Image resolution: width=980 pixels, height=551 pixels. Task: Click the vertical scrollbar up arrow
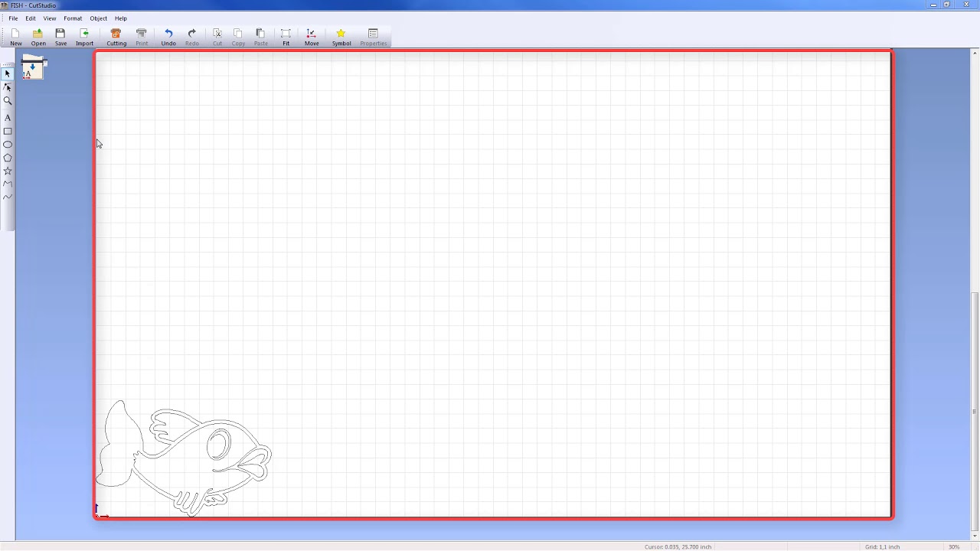click(974, 53)
